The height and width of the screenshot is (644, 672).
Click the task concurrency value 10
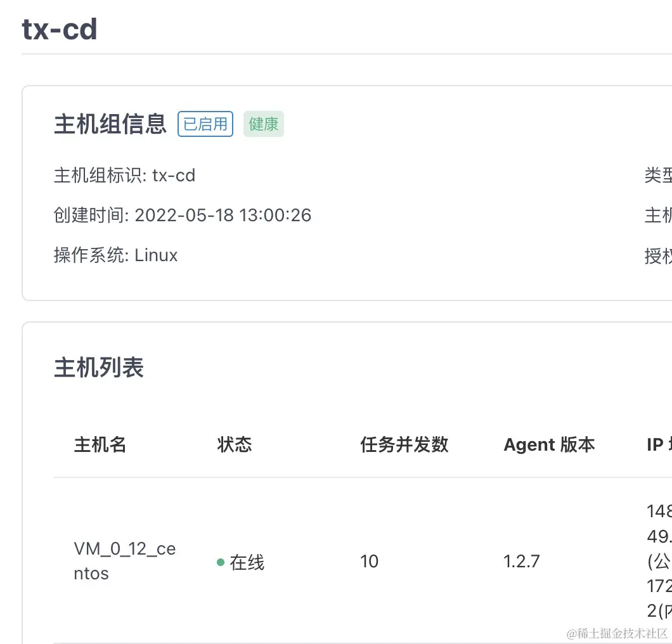tap(369, 562)
